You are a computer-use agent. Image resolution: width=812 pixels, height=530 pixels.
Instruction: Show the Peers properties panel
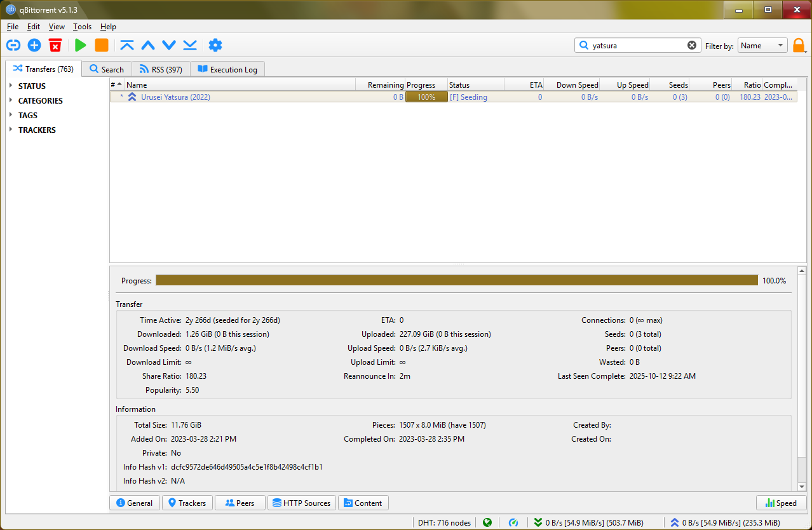point(240,503)
